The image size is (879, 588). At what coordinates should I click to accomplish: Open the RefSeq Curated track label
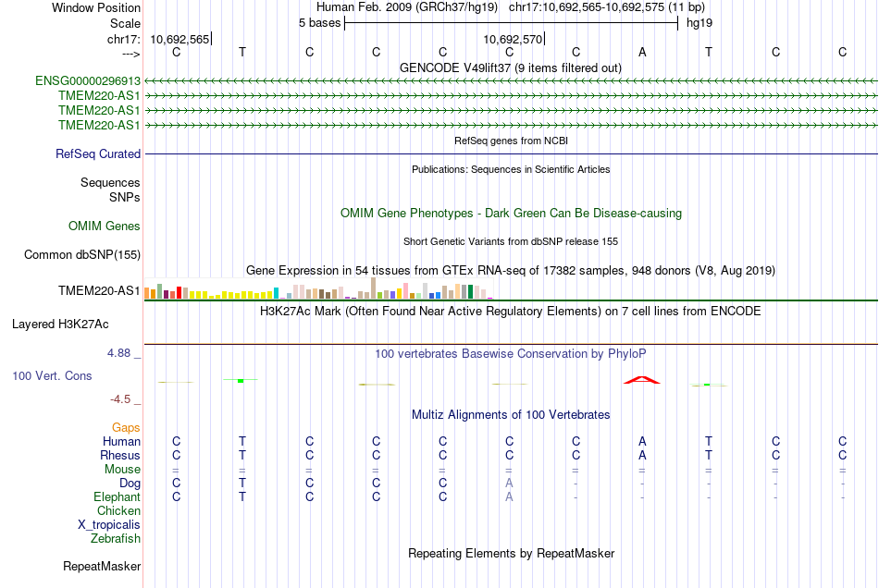click(x=98, y=153)
